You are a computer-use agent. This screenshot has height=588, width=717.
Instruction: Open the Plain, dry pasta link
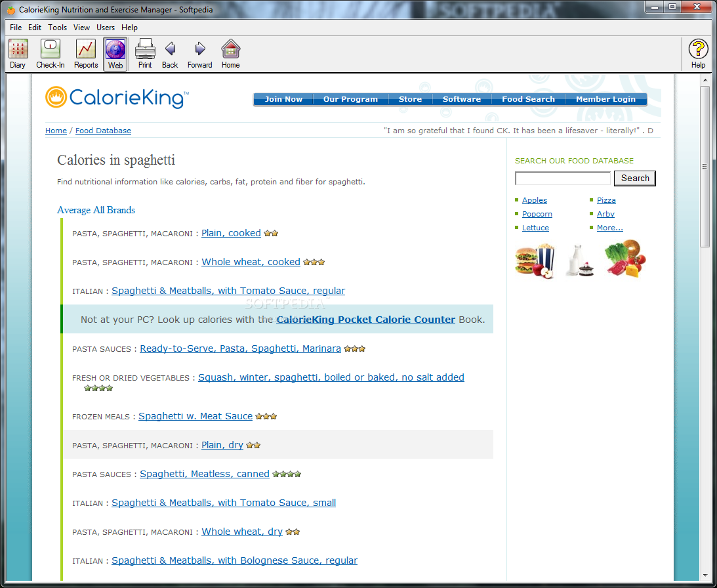tap(222, 445)
